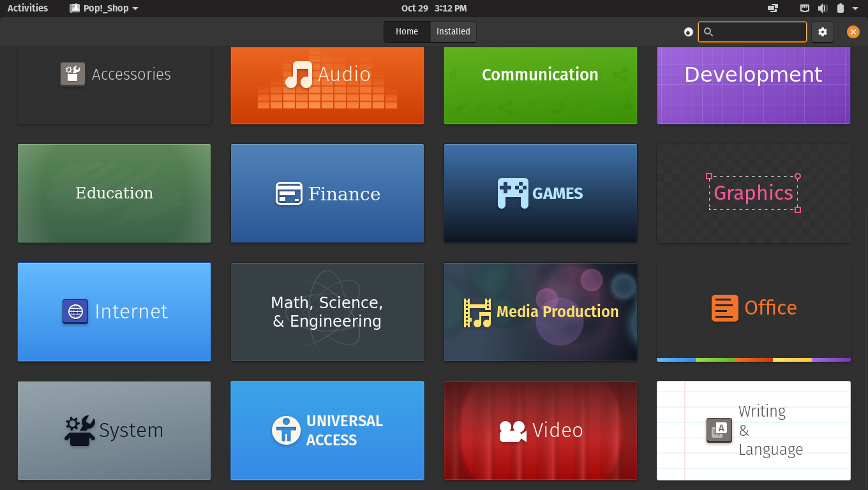Click the Internet globe icon
Screen dimensions: 868x490
(75, 311)
